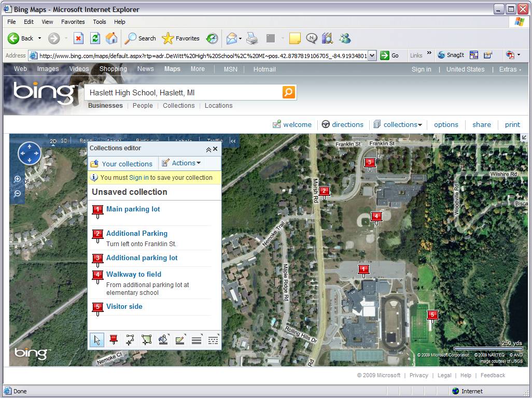Open the line color pencil tool

pos(180,340)
